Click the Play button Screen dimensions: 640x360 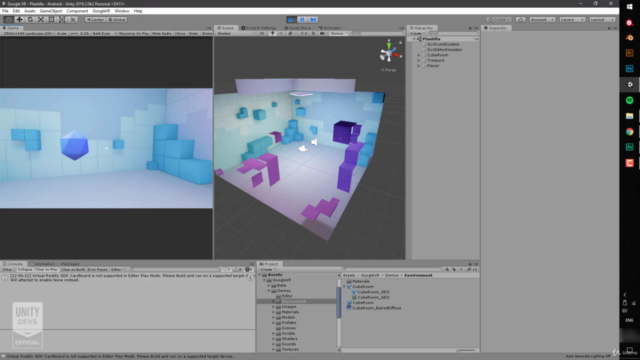tap(291, 20)
